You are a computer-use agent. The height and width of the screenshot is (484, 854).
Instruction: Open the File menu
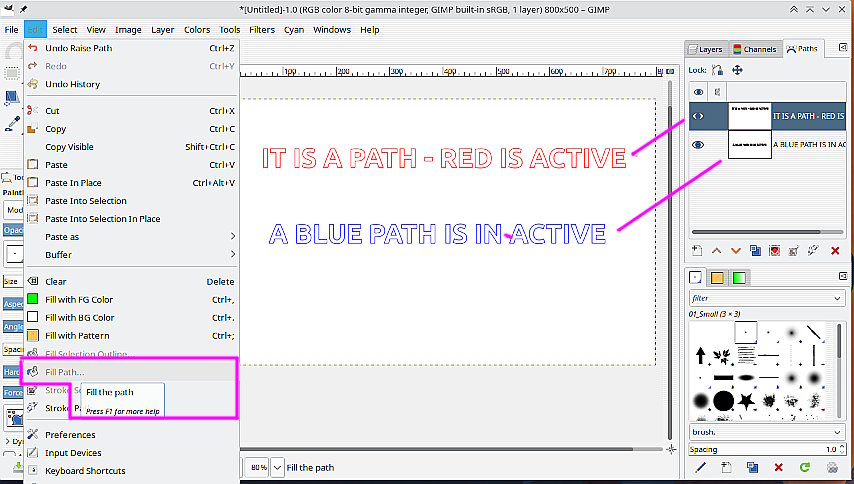coord(11,30)
